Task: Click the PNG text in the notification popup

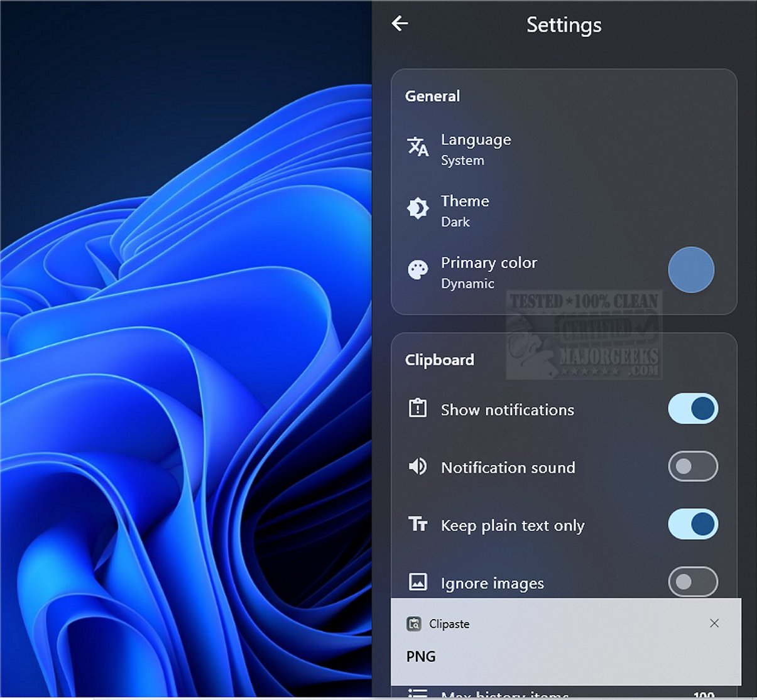Action: 420,656
